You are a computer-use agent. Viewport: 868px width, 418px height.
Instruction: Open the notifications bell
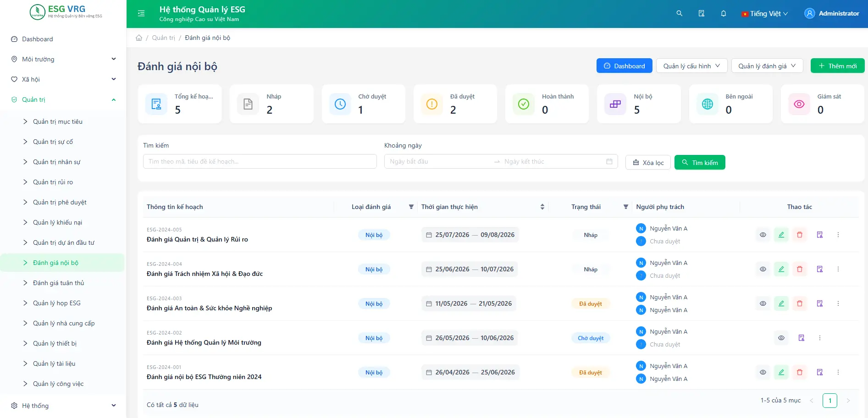pyautogui.click(x=724, y=14)
